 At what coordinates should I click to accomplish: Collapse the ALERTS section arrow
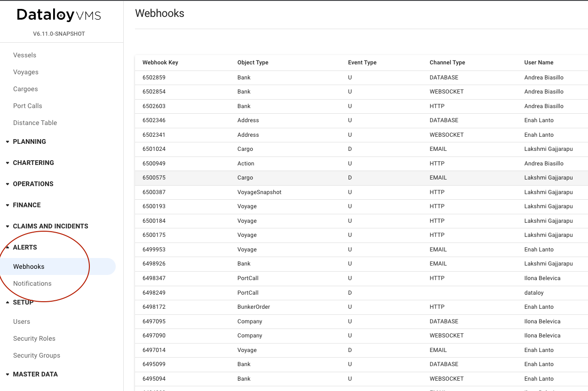click(8, 247)
